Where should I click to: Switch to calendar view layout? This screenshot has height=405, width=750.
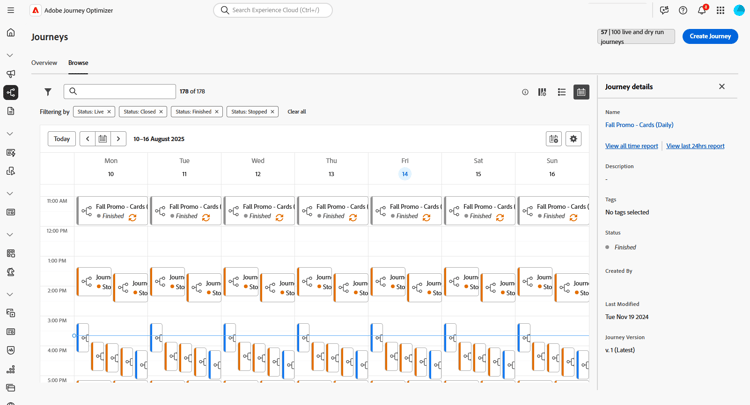(x=581, y=92)
